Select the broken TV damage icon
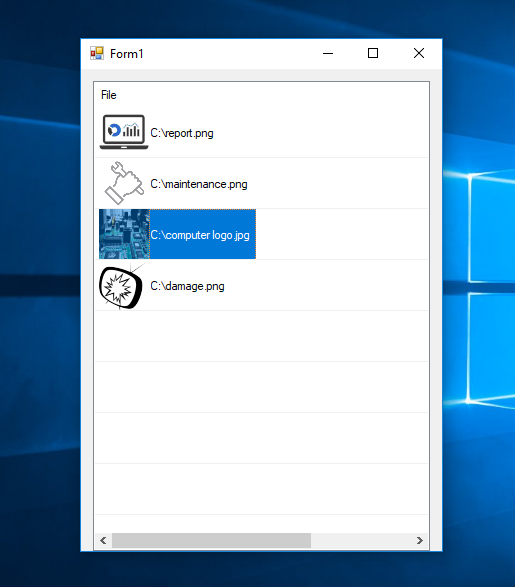This screenshot has height=587, width=515. click(122, 286)
